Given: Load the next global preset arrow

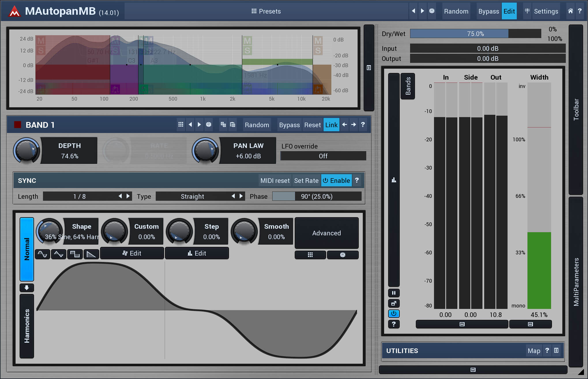Looking at the screenshot, I should point(422,11).
